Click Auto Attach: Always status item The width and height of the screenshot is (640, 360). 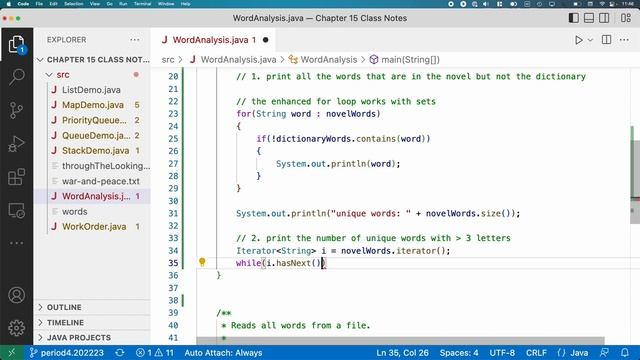tap(223, 353)
